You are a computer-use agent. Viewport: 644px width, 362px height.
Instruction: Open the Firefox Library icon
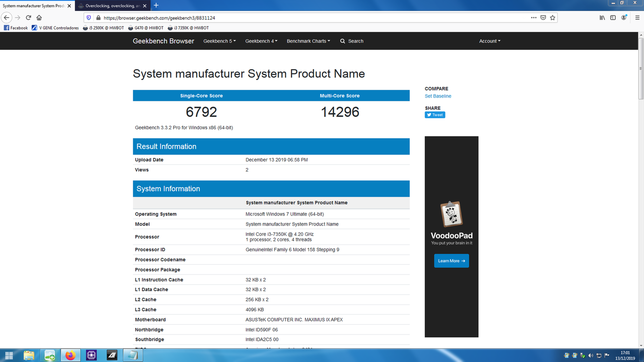602,18
